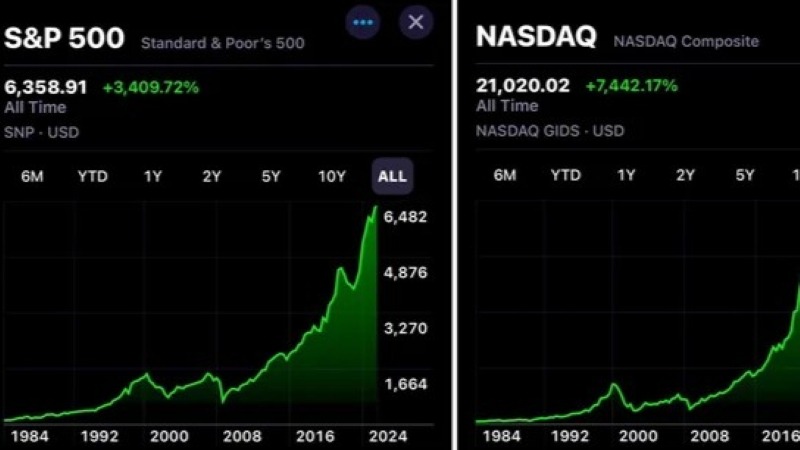Click the 2000 peak on NASDAQ chart
800x450 pixels.
pyautogui.click(x=615, y=385)
